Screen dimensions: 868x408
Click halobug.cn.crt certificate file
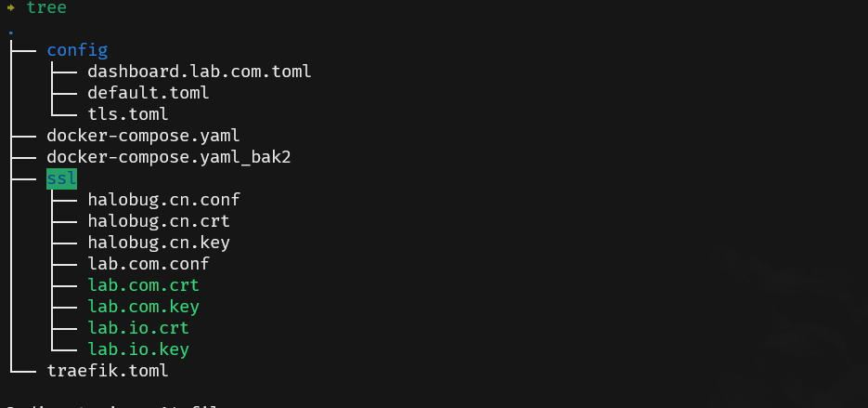pos(159,221)
